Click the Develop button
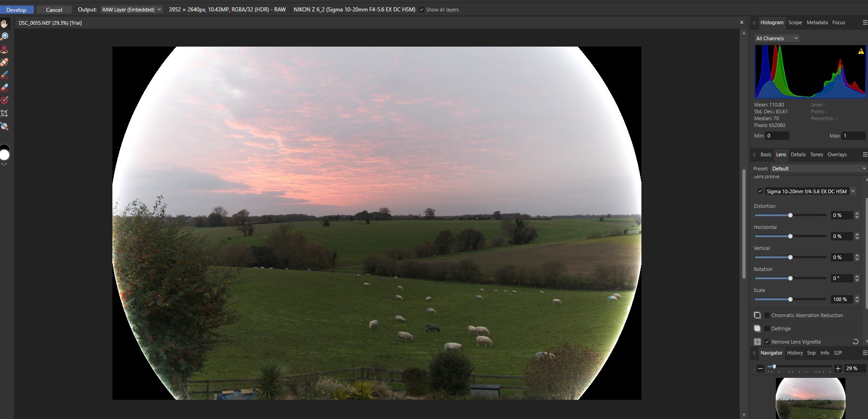Image resolution: width=868 pixels, height=419 pixels. click(x=16, y=10)
